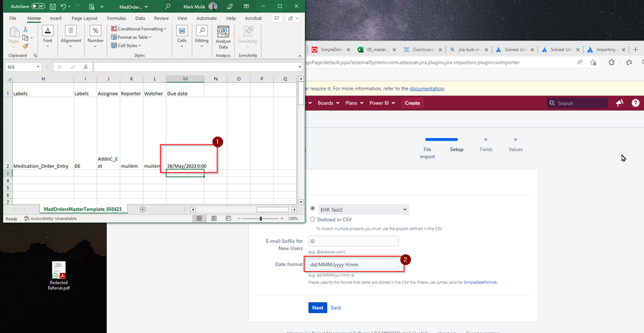Adjust the Excel zoom slider
The image size is (644, 333).
click(261, 219)
